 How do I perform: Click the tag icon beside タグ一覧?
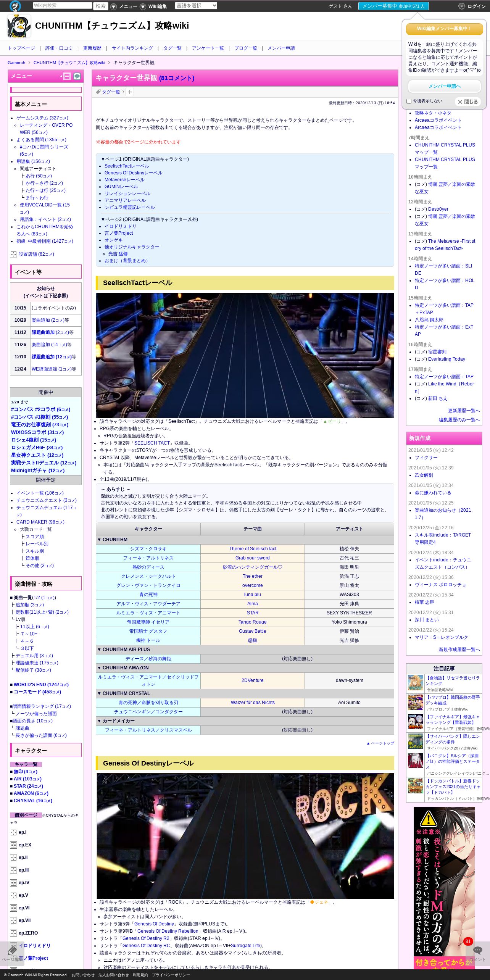point(98,92)
